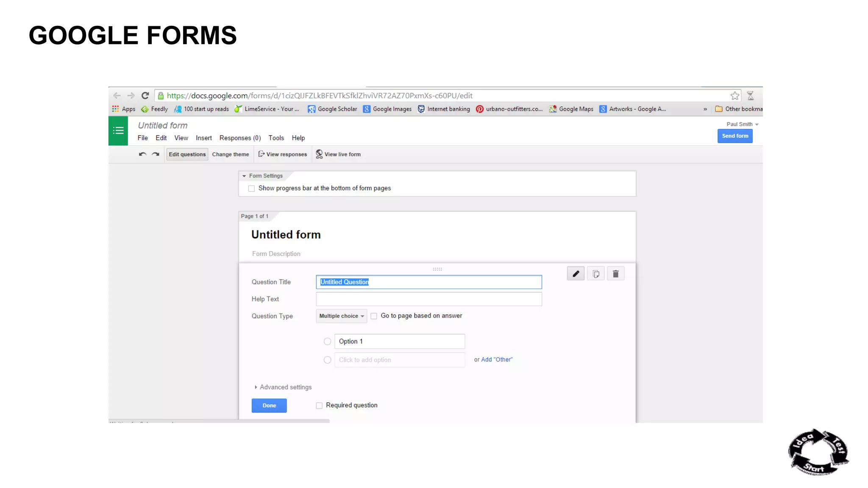Reload the page with the refresh icon
Image resolution: width=868 pixels, height=488 pixels.
(x=145, y=96)
